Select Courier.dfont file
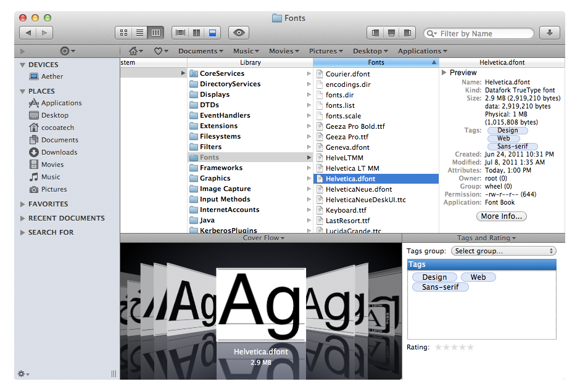580x392 pixels. click(376, 74)
